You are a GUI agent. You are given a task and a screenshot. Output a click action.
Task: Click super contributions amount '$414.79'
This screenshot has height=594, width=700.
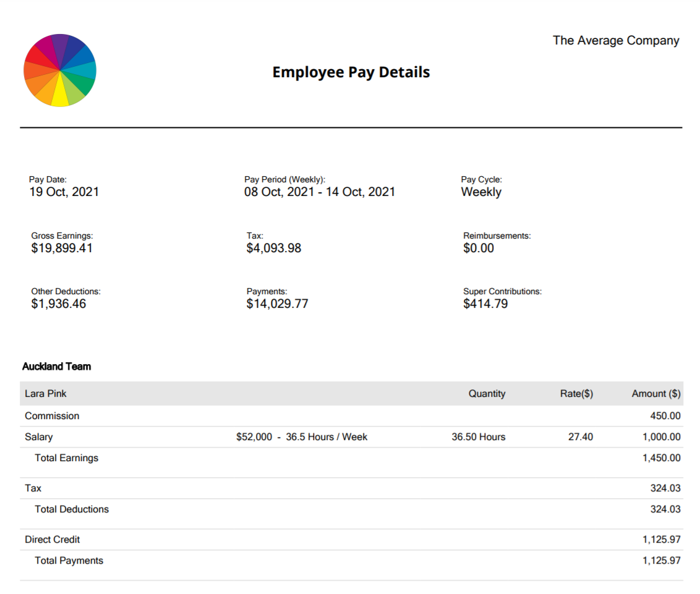[x=485, y=304]
